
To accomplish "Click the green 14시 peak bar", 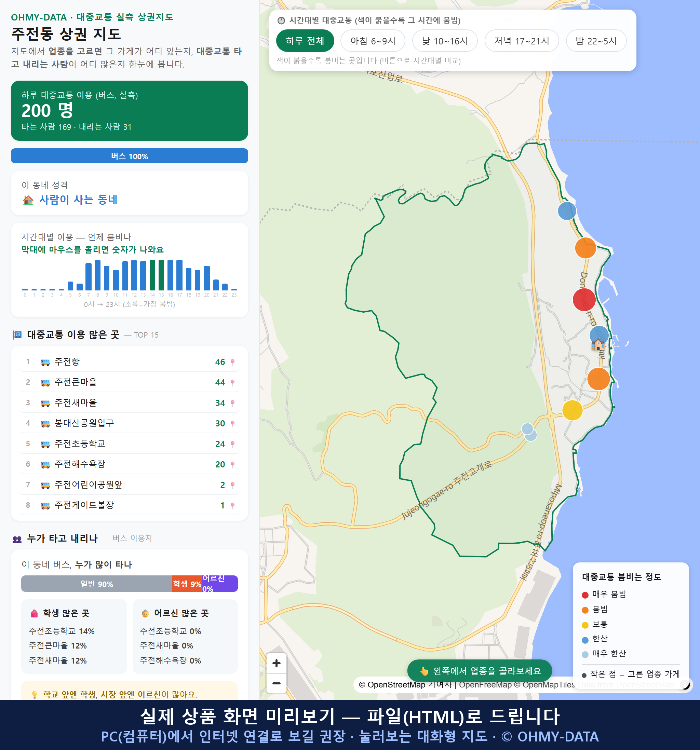I will [152, 275].
